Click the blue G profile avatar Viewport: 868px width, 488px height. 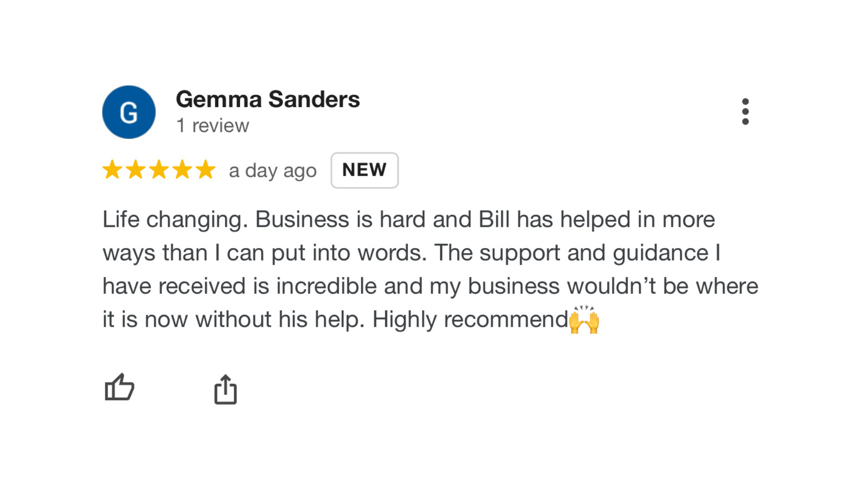(129, 112)
